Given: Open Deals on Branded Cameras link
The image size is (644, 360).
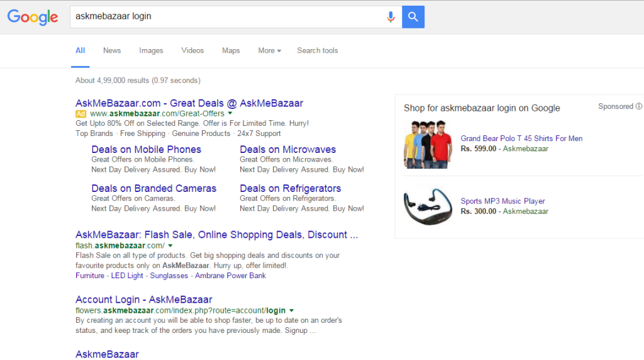Looking at the screenshot, I should (153, 188).
